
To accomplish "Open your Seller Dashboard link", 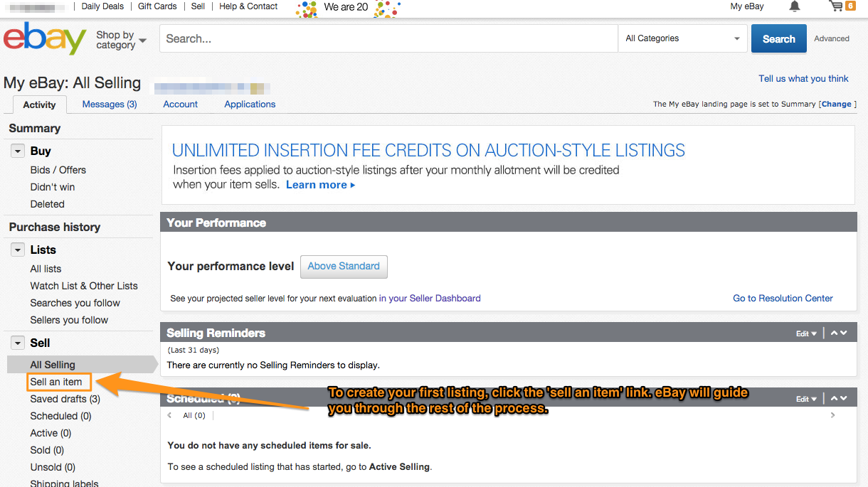I will click(430, 299).
